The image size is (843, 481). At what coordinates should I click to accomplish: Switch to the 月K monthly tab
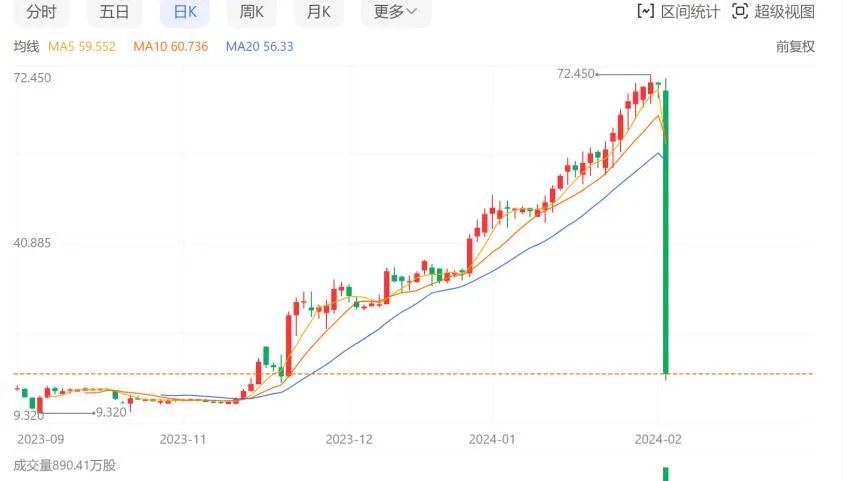tap(318, 12)
